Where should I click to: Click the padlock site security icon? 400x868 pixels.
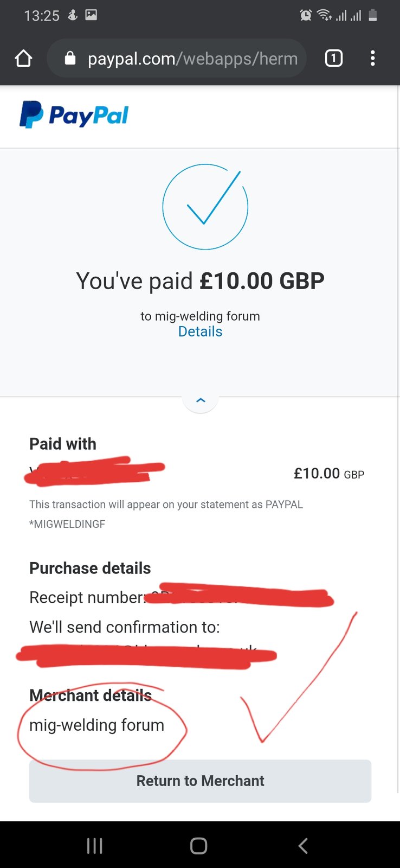click(x=70, y=58)
